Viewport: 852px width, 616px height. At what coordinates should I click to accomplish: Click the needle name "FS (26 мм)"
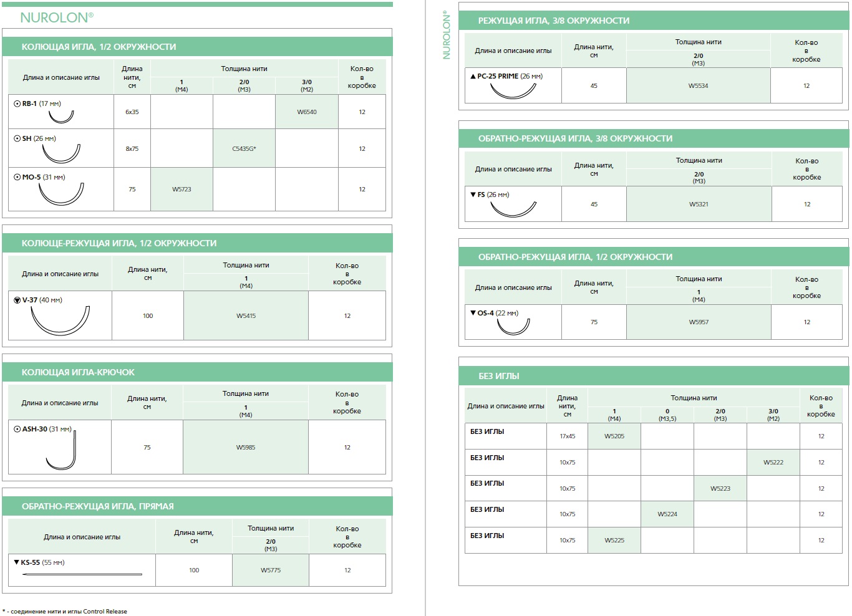click(493, 195)
